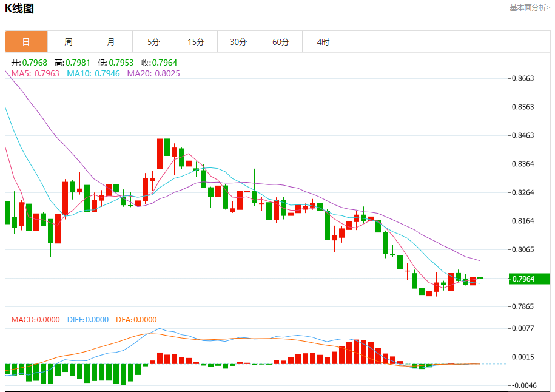Click the closing price 收:0.7964

pyautogui.click(x=159, y=63)
